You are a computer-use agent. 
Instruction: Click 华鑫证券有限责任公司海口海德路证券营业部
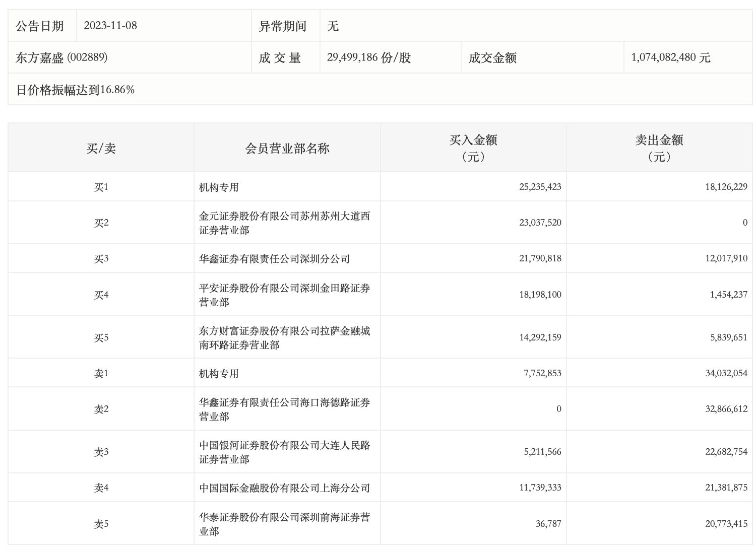click(285, 409)
